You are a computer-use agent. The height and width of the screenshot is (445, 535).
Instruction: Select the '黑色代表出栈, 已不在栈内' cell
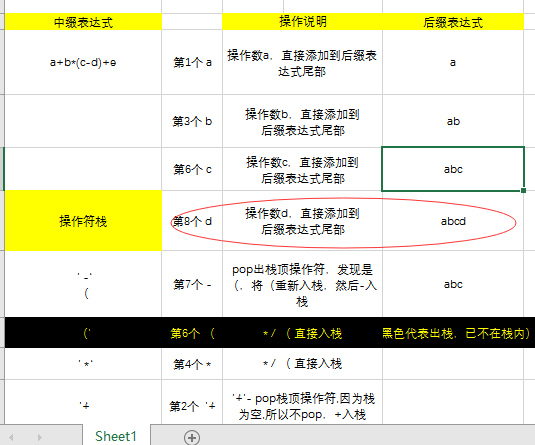tap(456, 333)
